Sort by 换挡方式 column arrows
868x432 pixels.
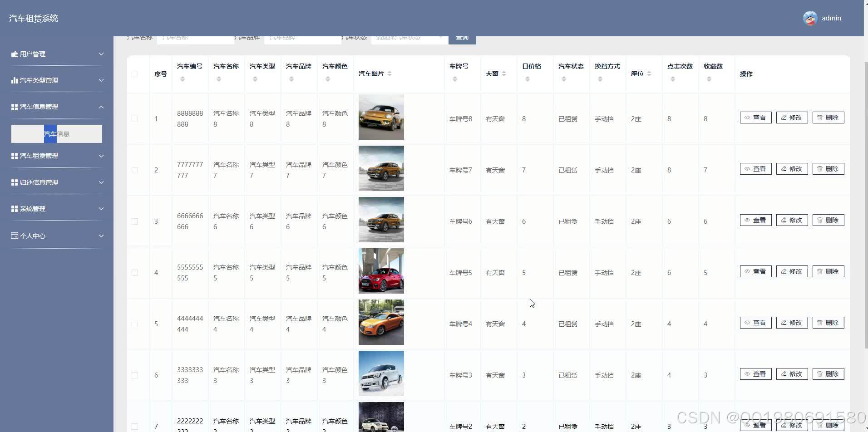[600, 79]
